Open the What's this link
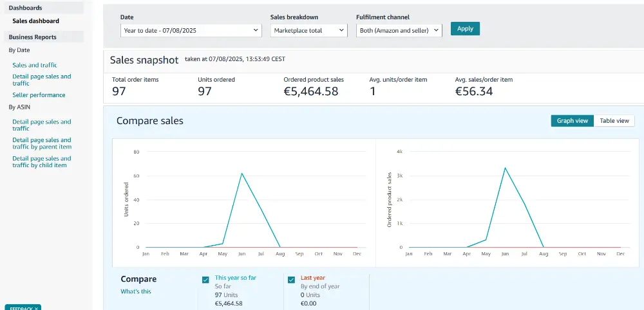The image size is (644, 310). pyautogui.click(x=136, y=291)
